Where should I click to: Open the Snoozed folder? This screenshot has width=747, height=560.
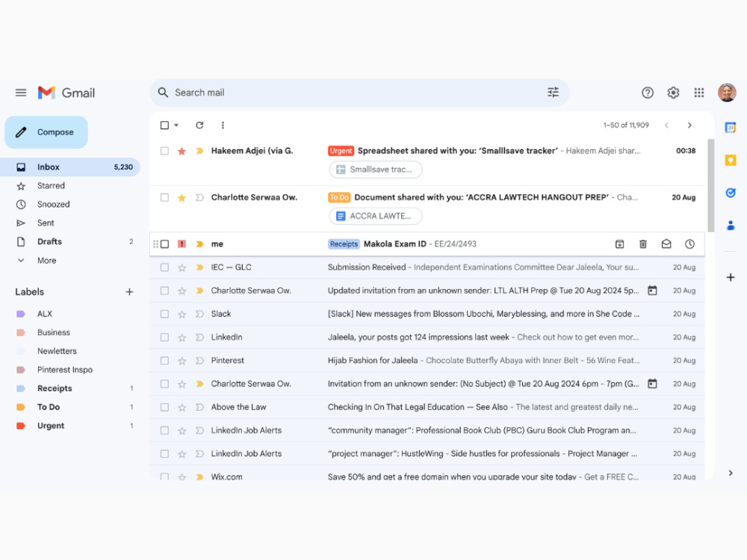tap(70, 205)
